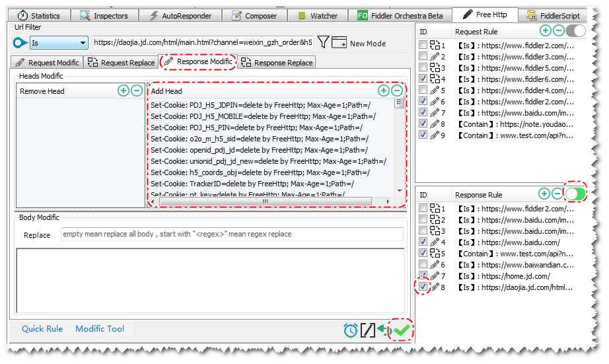
Task: Add a new Request Rule with plus
Action: pos(546,30)
